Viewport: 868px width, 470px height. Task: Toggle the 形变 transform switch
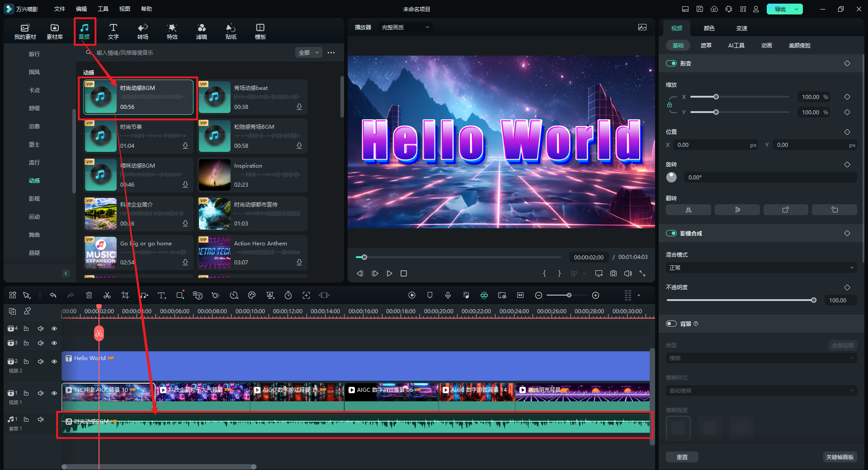(671, 63)
